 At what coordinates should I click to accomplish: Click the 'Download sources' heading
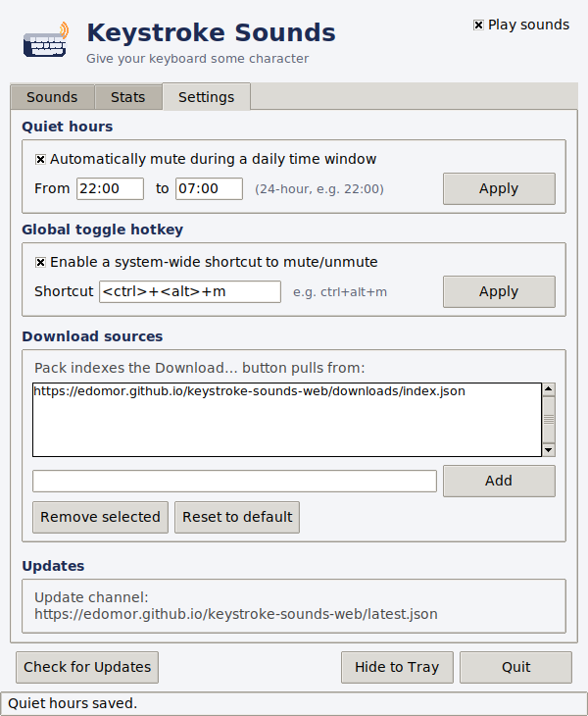point(92,336)
